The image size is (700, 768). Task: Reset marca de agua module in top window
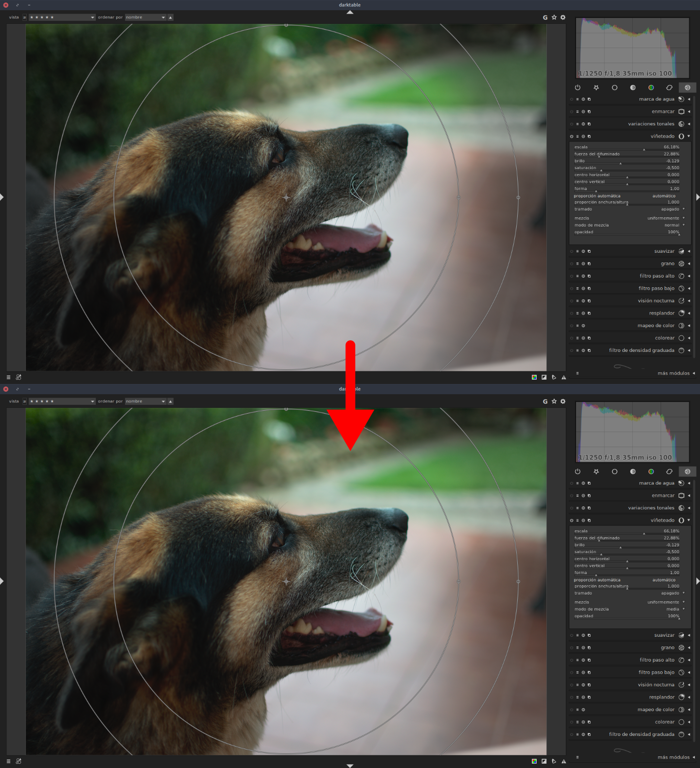(x=583, y=99)
